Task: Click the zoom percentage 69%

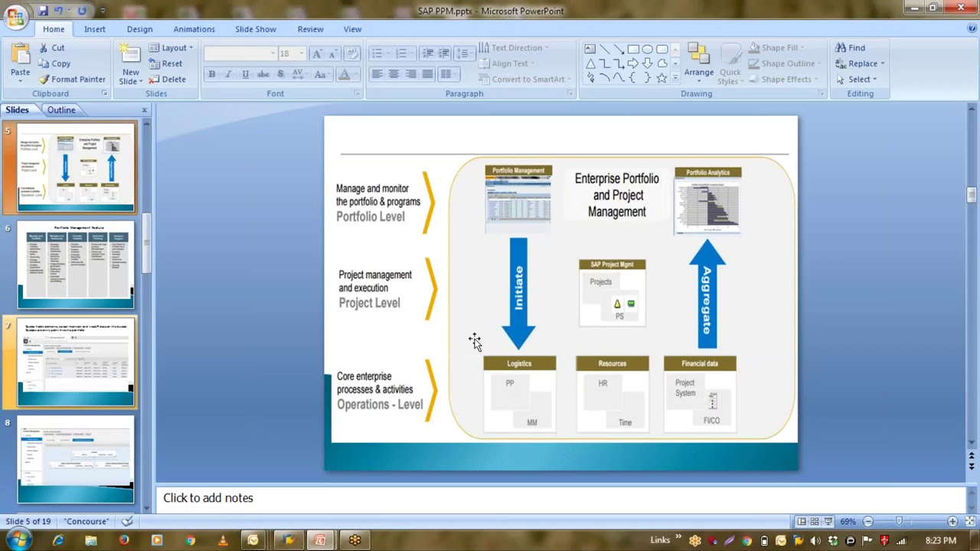Action: click(x=848, y=521)
